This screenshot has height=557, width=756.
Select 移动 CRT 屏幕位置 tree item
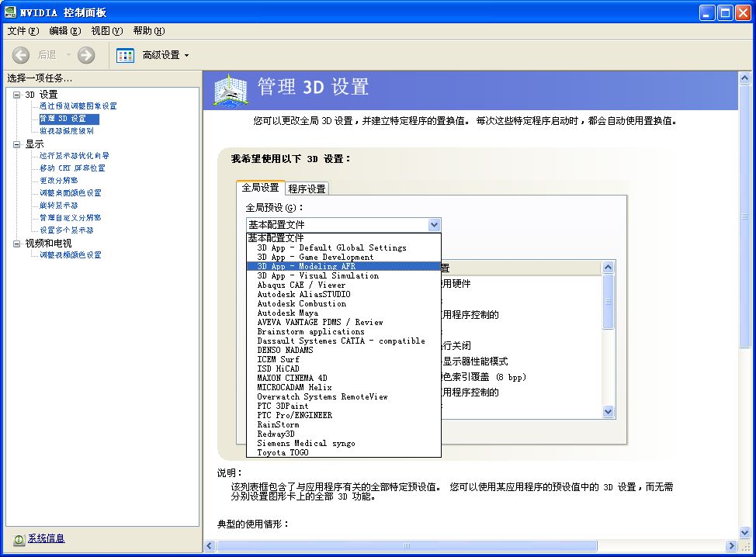point(72,168)
